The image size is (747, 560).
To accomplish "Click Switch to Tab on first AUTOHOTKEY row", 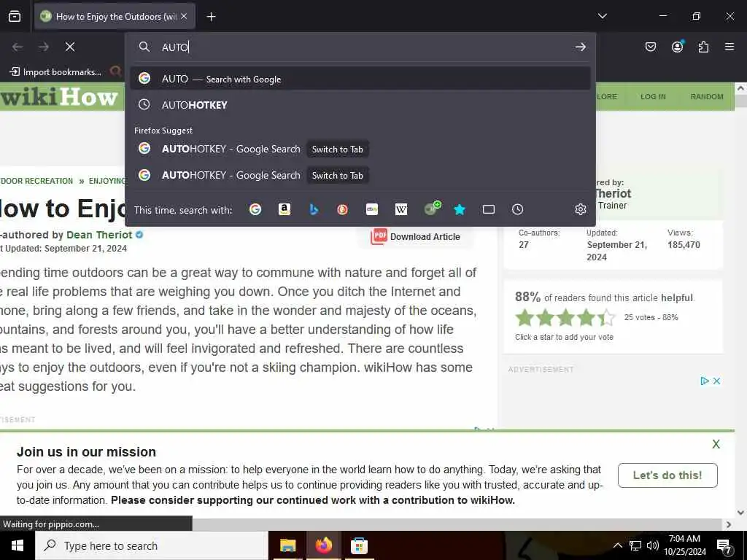I will pyautogui.click(x=337, y=149).
